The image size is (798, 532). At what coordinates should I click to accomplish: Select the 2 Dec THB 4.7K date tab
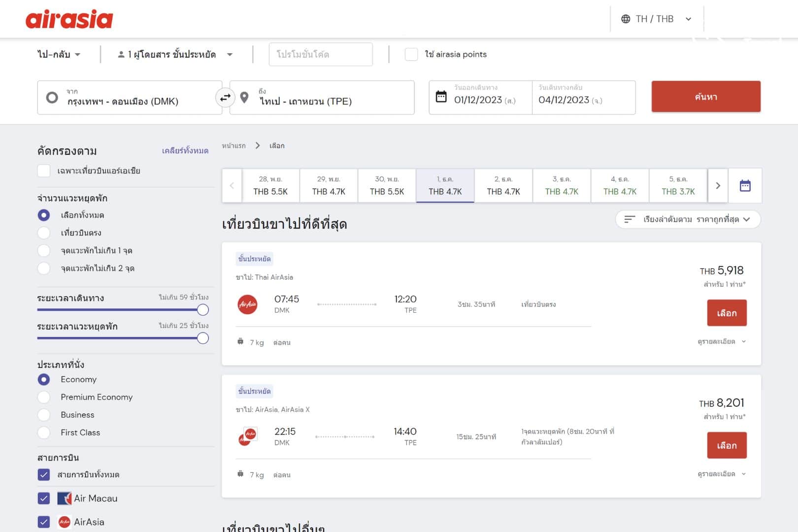(503, 186)
